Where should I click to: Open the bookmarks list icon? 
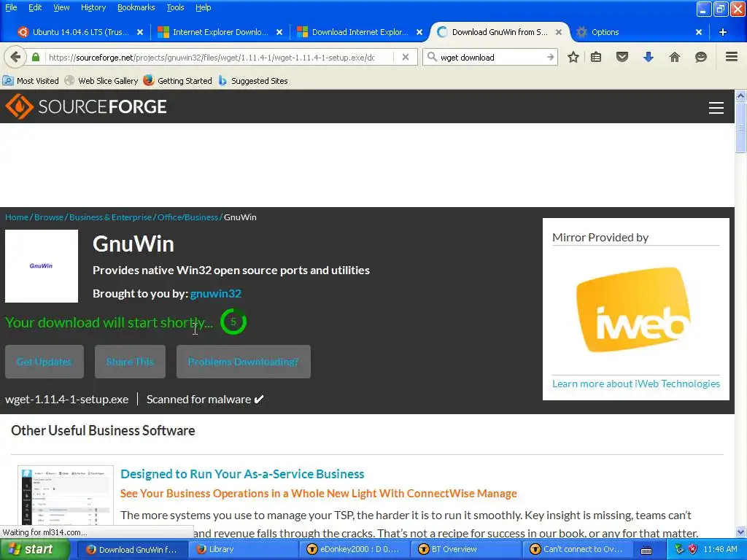(596, 57)
